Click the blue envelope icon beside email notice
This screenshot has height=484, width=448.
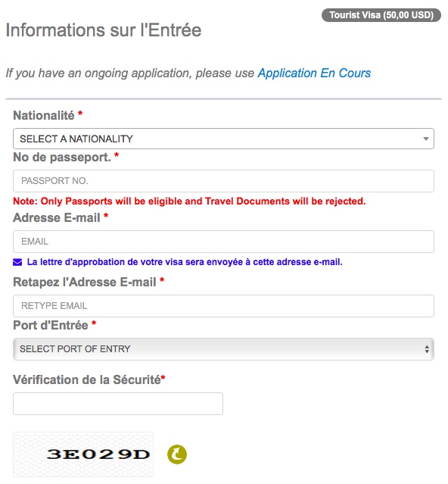(17, 262)
